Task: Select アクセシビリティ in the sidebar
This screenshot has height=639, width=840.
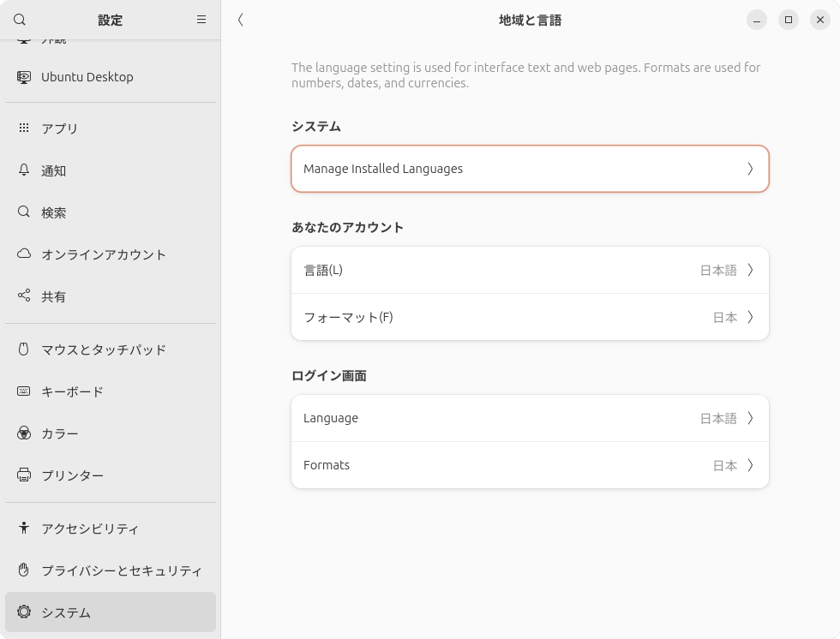Action: (23, 529)
